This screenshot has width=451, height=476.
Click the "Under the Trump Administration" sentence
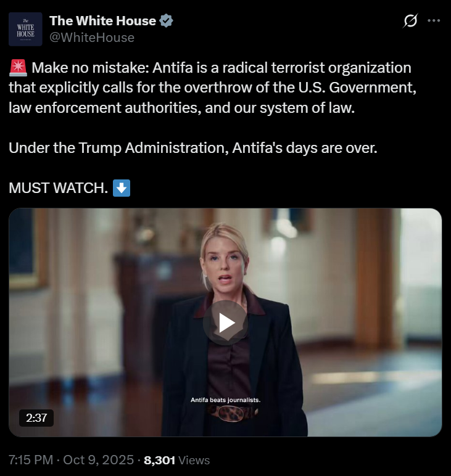click(x=193, y=148)
